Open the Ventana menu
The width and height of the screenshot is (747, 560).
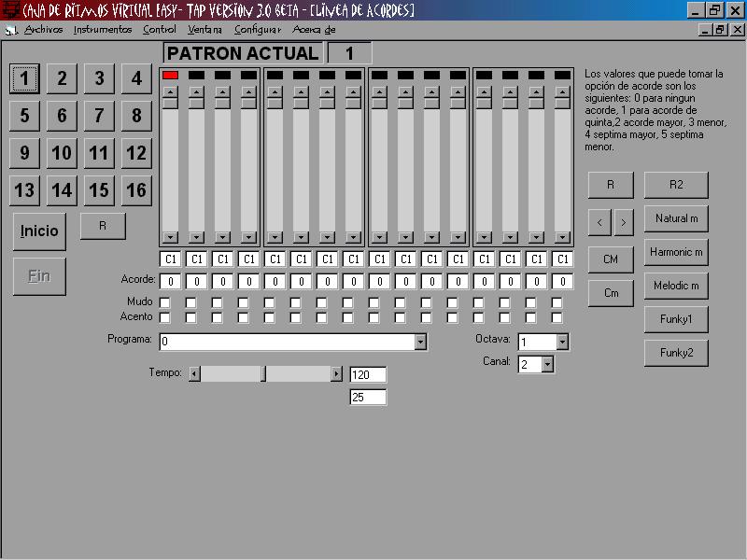point(204,30)
